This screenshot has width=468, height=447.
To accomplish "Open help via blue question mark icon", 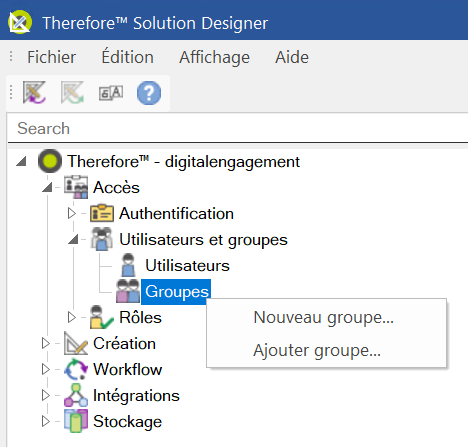I will (149, 93).
